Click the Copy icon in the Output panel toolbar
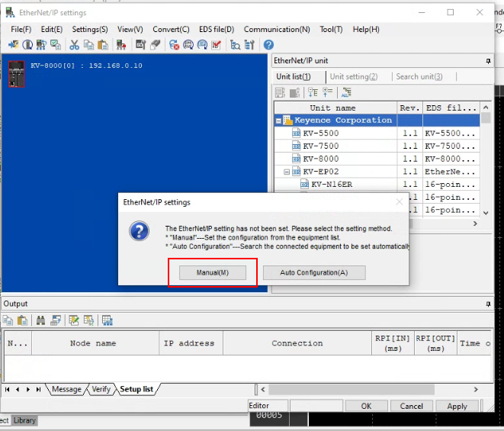This screenshot has height=431, width=504. point(8,320)
